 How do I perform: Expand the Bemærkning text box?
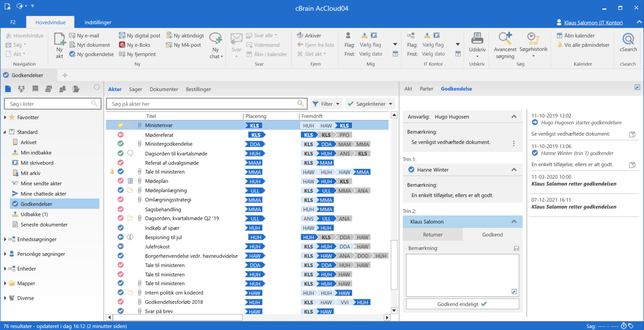tap(514, 292)
